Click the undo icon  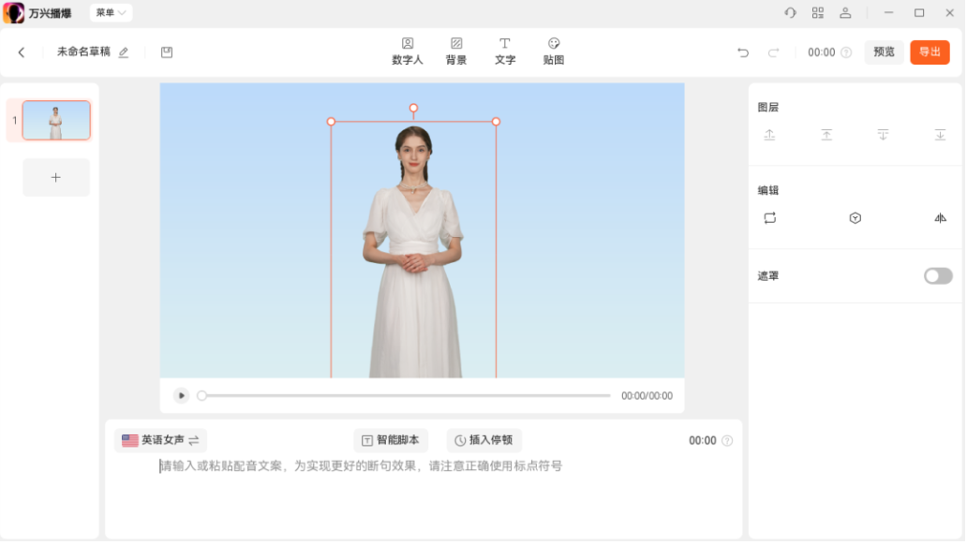click(x=743, y=52)
